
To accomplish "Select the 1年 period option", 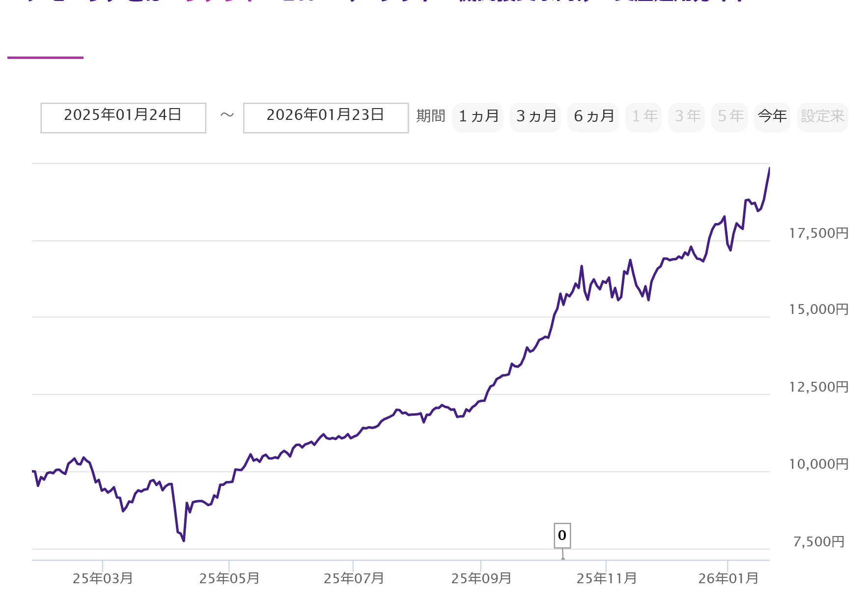I will (644, 117).
